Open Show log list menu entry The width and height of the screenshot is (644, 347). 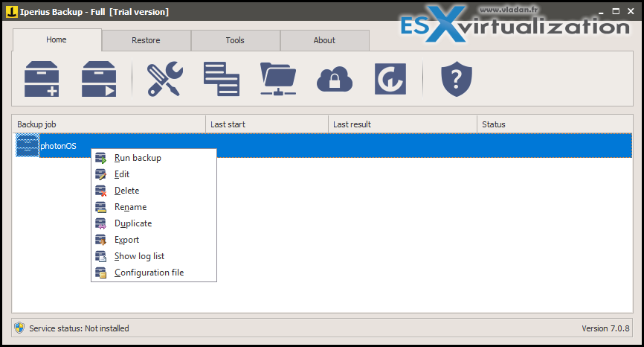click(154, 256)
